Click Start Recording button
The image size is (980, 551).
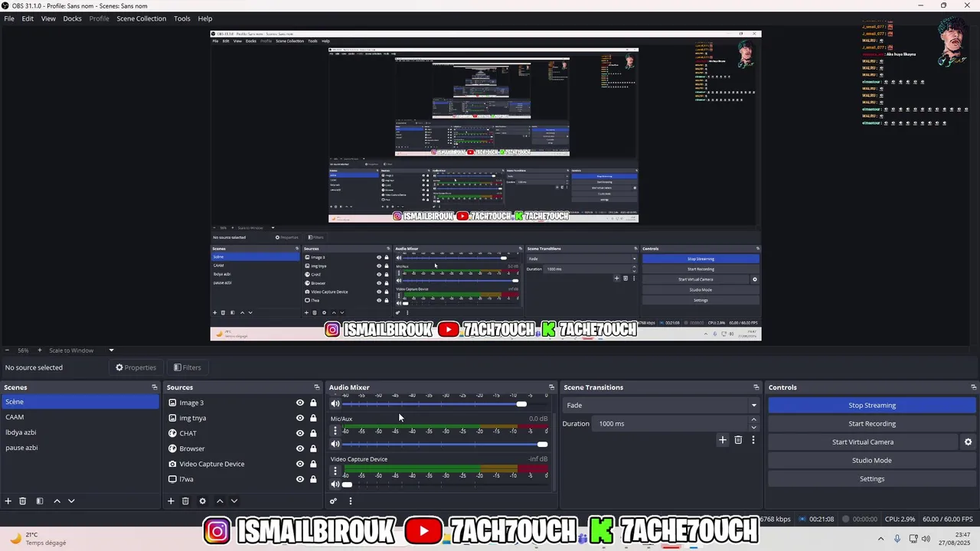pos(872,424)
